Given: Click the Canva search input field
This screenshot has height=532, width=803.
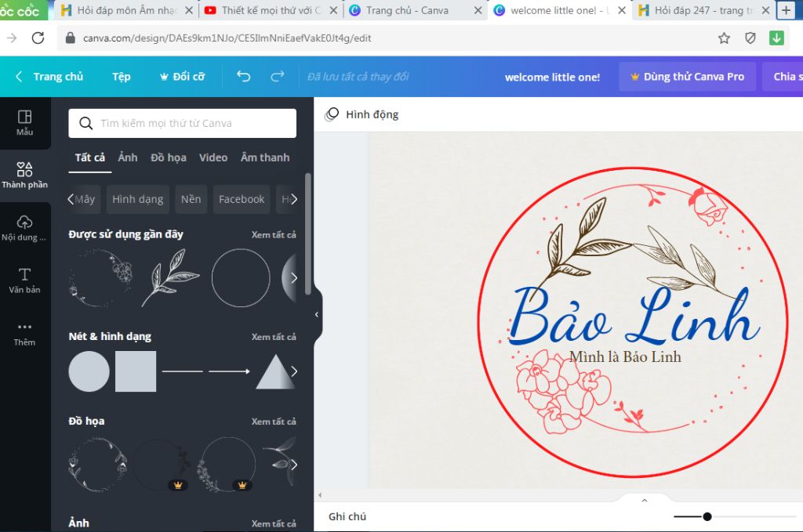Looking at the screenshot, I should pos(182,123).
